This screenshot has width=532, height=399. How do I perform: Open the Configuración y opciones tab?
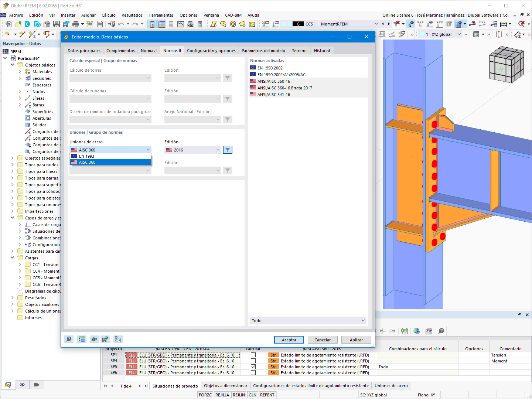(x=211, y=51)
